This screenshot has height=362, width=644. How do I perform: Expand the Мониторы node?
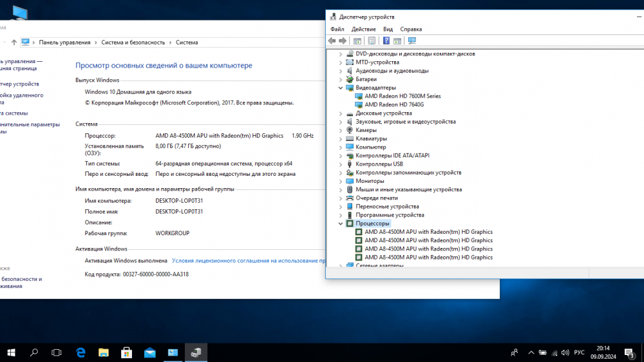[x=341, y=181]
